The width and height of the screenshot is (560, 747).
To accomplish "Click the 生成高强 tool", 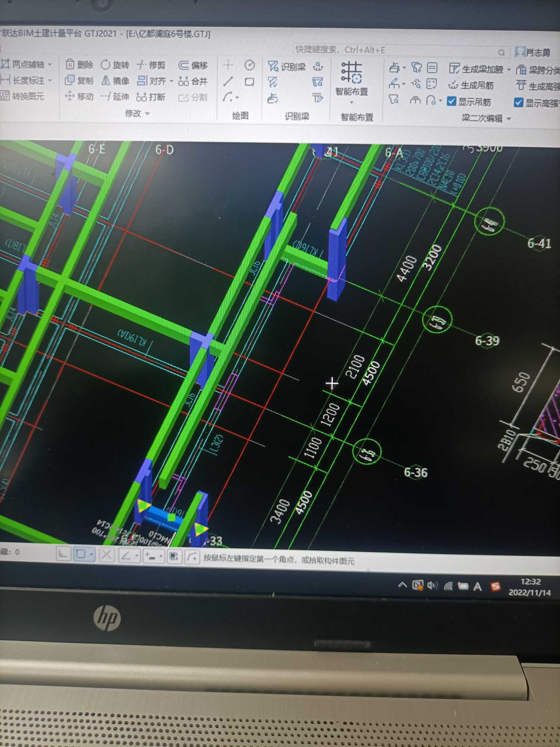I will [538, 86].
